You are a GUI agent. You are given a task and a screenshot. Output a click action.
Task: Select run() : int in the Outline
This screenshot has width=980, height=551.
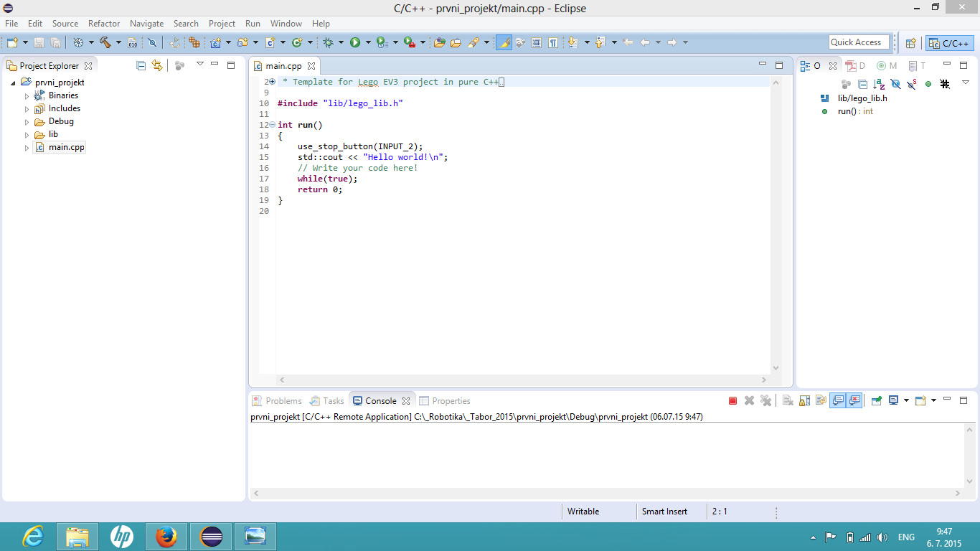tap(855, 112)
